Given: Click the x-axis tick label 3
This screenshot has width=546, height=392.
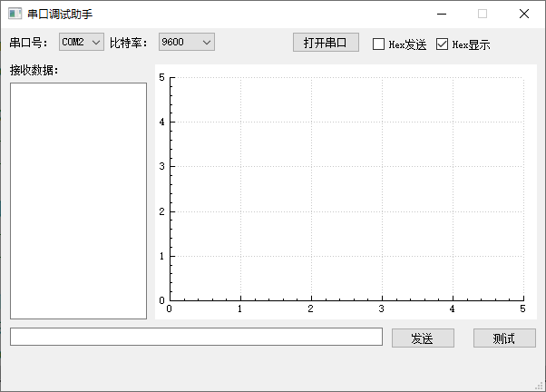Looking at the screenshot, I should 382,309.
